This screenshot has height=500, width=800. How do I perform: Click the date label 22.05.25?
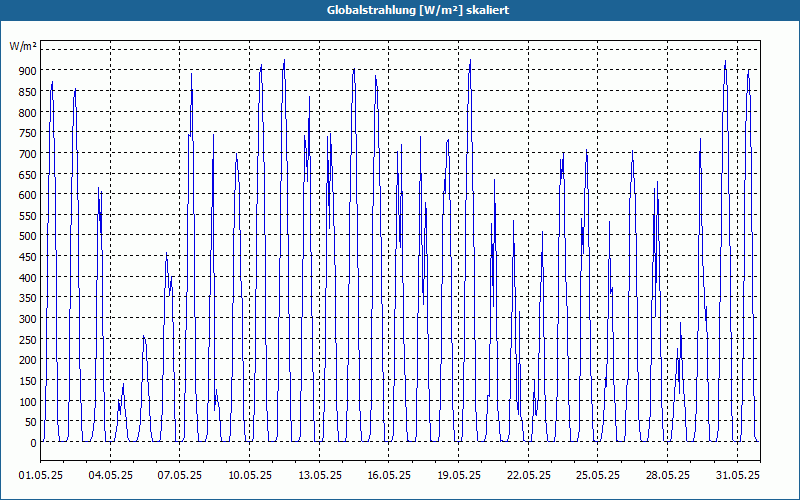529,476
